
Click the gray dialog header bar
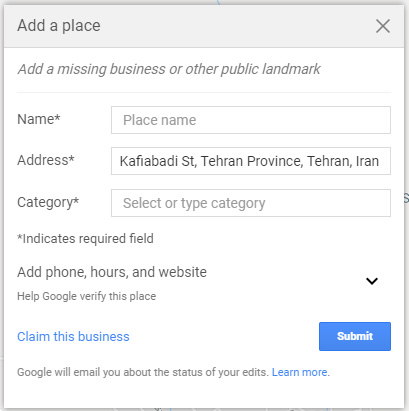tap(204, 26)
